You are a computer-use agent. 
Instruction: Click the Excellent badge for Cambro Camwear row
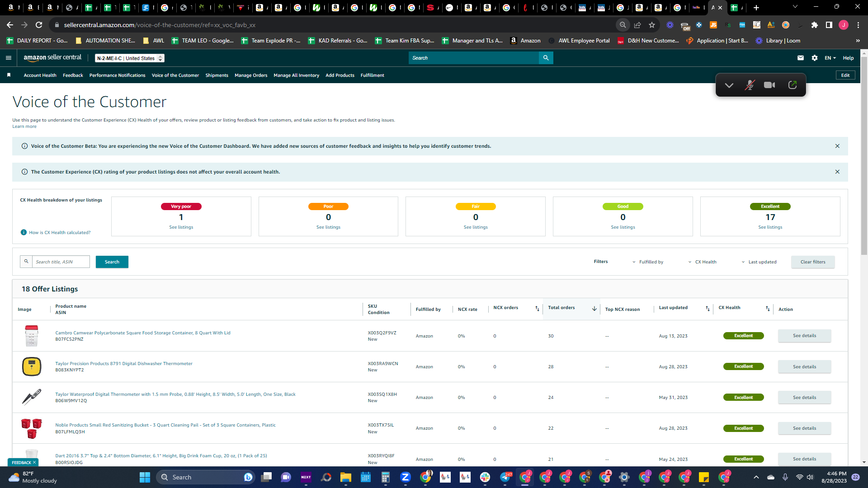[743, 336]
